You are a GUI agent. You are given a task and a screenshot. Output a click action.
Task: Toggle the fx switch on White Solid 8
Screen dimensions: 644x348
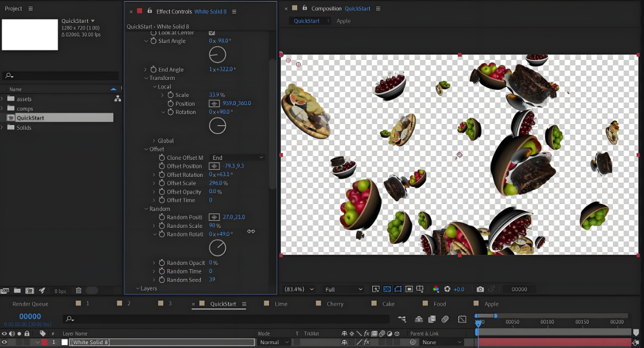366,342
